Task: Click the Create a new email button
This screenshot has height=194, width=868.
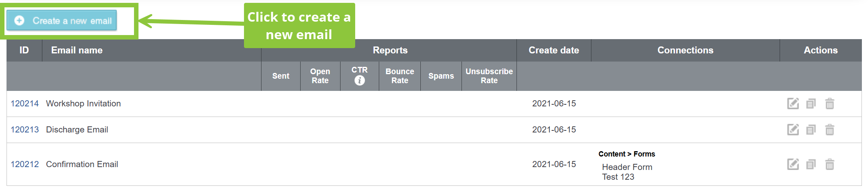Action: 62,21
